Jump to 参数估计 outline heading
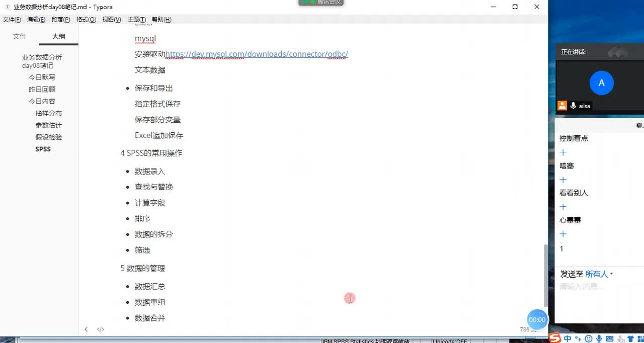Viewport: 644px width, 343px height. 49,125
